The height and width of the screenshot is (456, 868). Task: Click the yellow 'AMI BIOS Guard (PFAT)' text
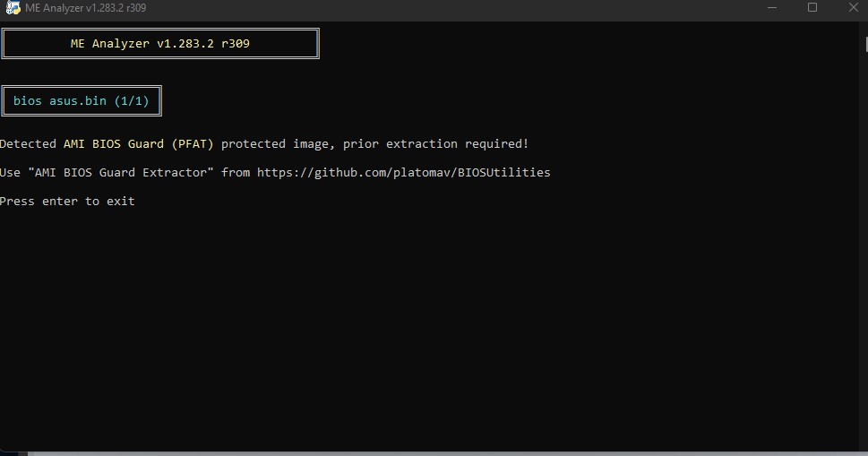point(139,144)
